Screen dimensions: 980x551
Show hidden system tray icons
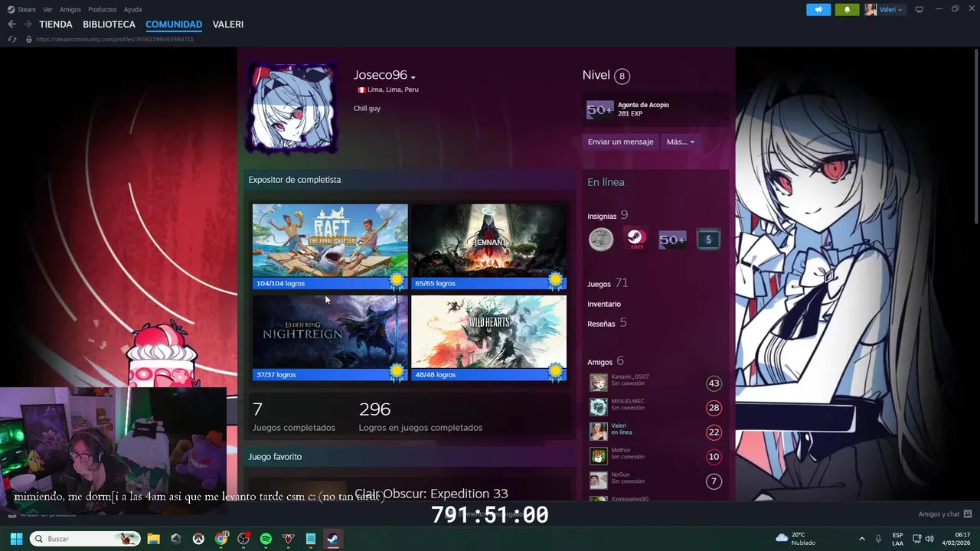tap(861, 539)
